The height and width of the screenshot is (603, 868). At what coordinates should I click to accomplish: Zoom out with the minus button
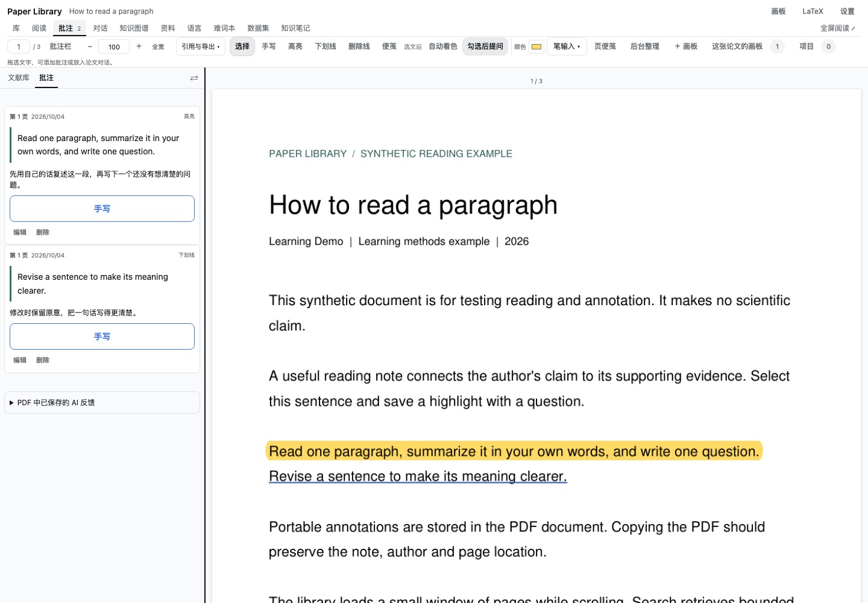(x=90, y=46)
